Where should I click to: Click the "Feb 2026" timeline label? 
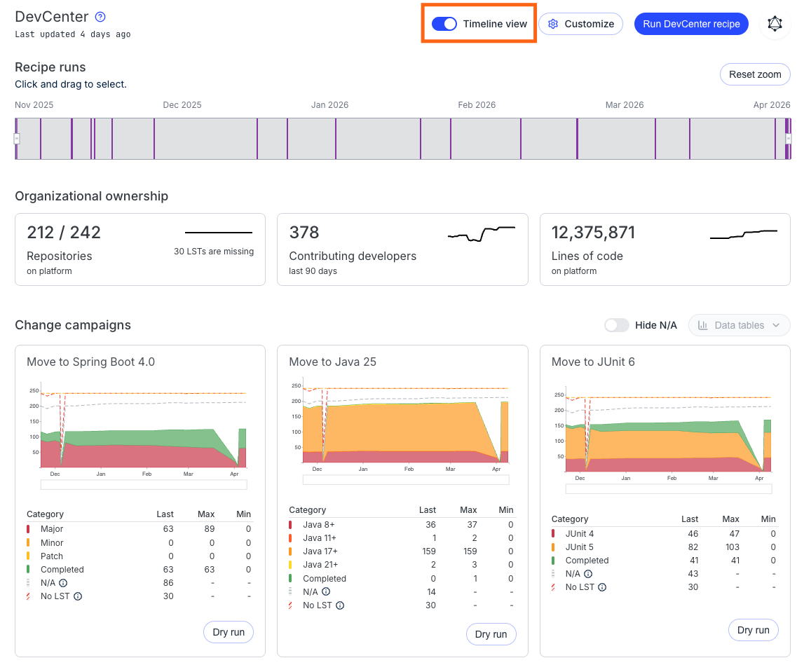click(x=477, y=105)
